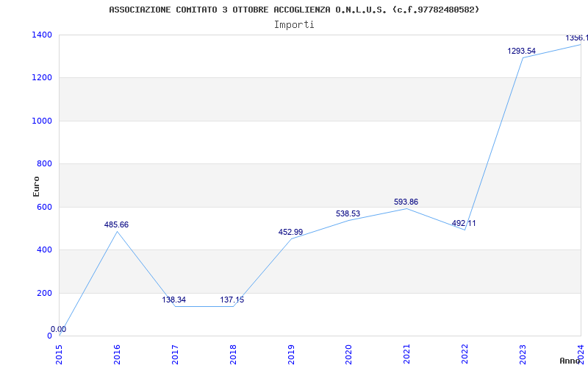588x368 pixels.
Task: Click the 'Euro' y-axis label
Action: pyautogui.click(x=36, y=186)
